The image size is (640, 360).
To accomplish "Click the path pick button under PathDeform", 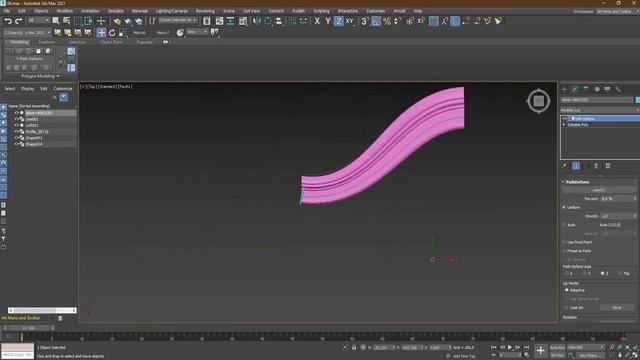I will click(599, 190).
